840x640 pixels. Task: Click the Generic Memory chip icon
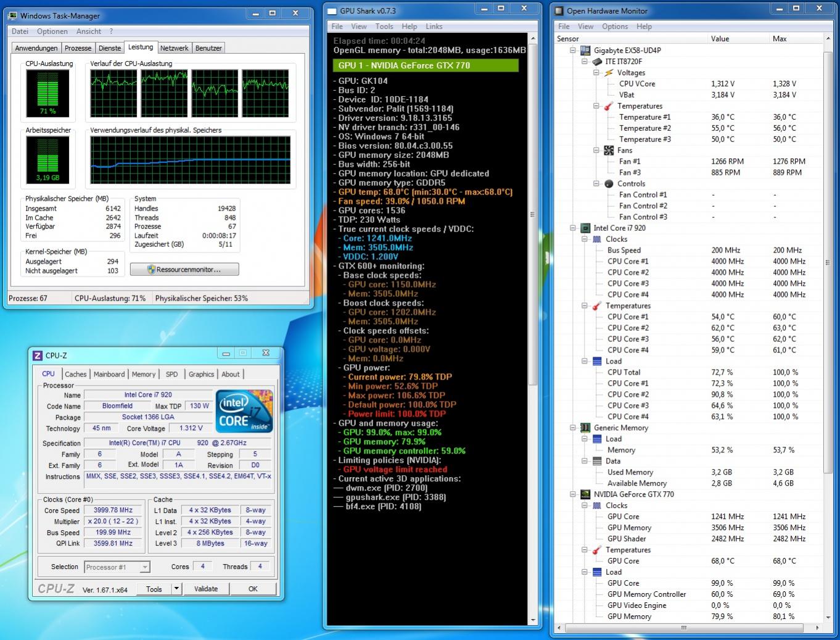pyautogui.click(x=585, y=428)
